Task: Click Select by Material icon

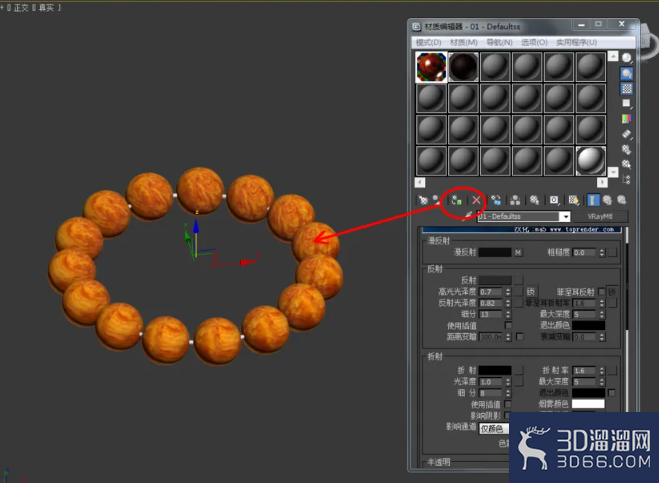Action: tap(627, 164)
